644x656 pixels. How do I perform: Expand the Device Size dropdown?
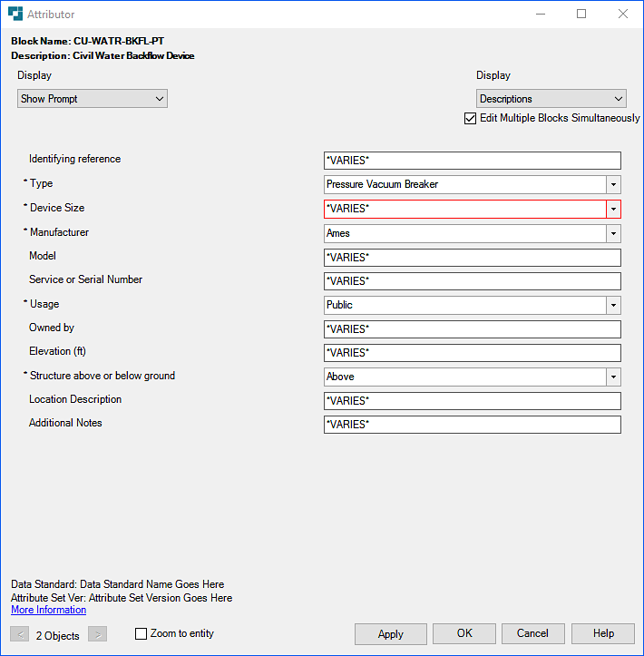point(613,210)
